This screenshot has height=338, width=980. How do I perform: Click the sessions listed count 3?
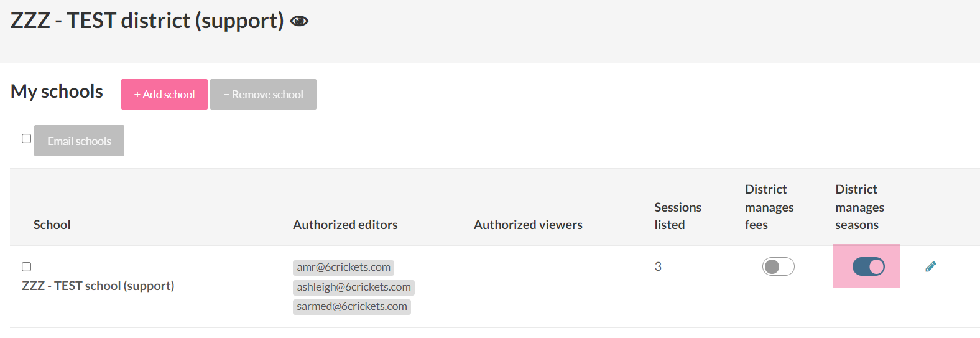[658, 266]
